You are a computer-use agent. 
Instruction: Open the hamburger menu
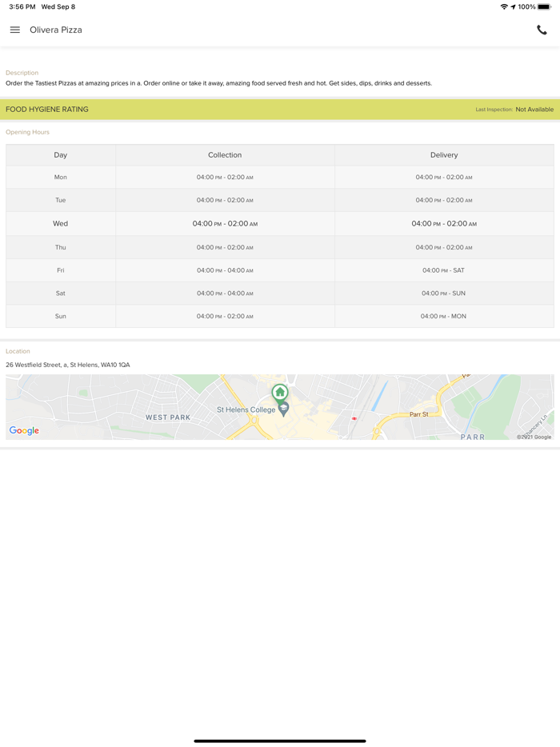click(x=14, y=30)
